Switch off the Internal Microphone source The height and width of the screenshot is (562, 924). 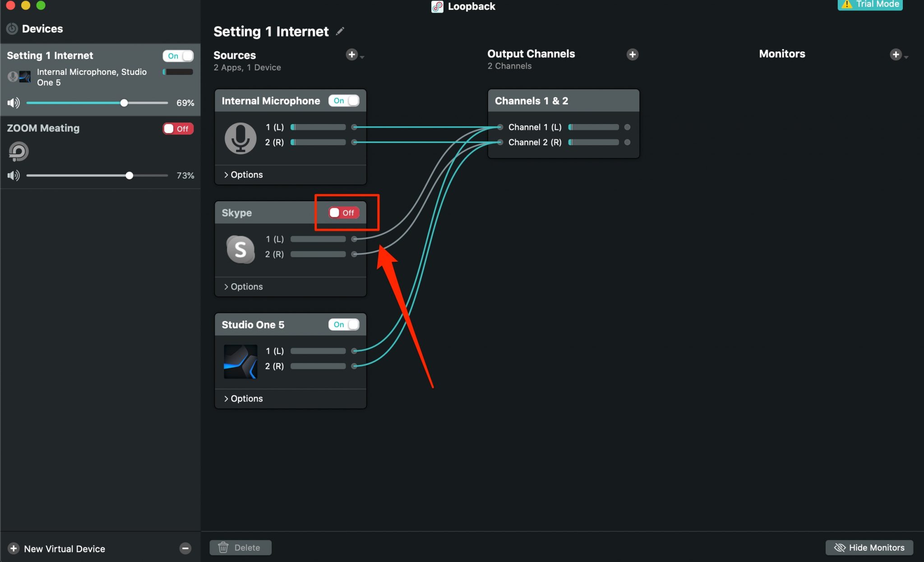pos(344,101)
